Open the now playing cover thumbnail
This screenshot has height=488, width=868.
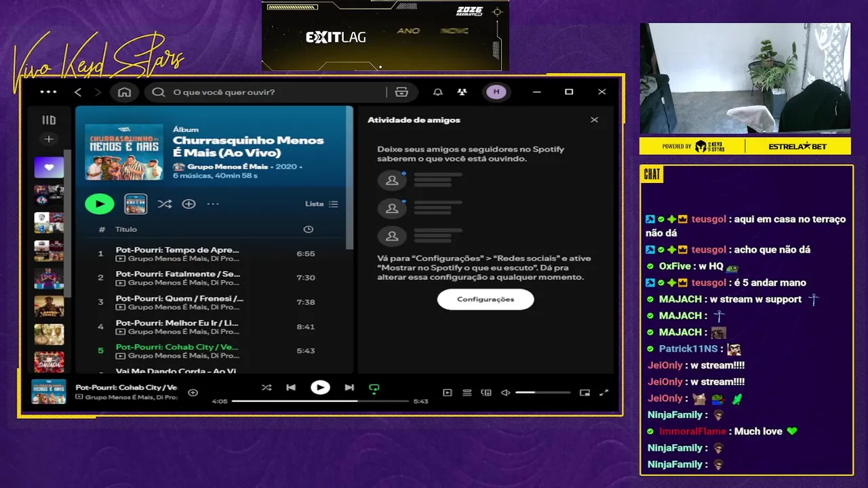[49, 392]
